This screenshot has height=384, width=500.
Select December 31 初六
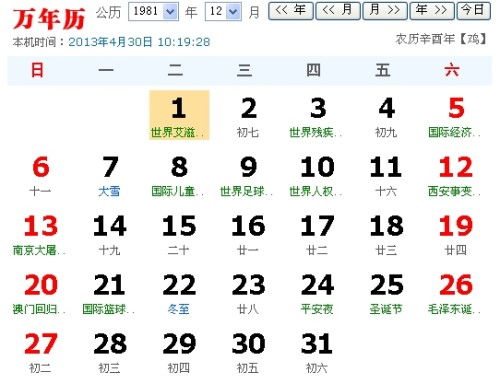pos(317,353)
